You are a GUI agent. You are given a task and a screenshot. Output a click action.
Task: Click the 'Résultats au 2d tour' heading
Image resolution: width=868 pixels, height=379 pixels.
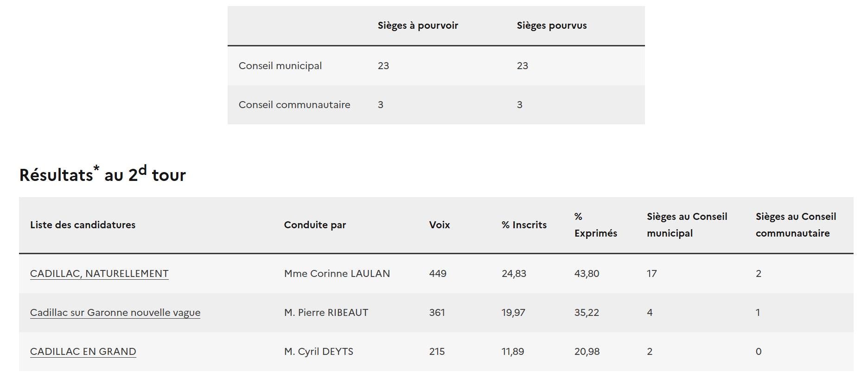click(x=102, y=175)
